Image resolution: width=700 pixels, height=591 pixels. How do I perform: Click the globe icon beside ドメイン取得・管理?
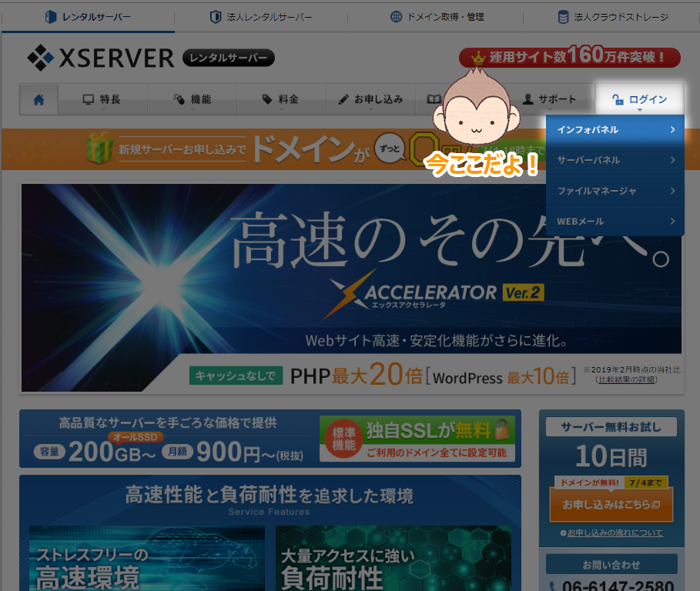tap(396, 17)
